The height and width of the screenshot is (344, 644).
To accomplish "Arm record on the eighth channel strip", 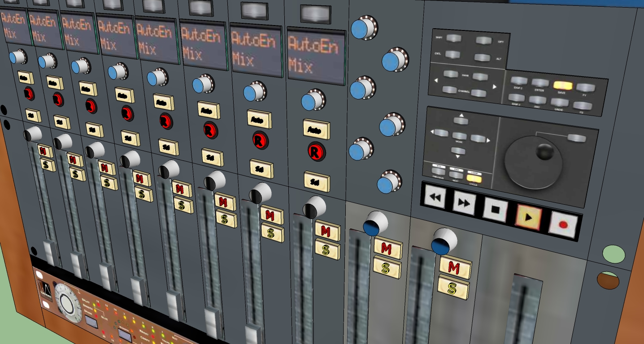I will (x=317, y=152).
